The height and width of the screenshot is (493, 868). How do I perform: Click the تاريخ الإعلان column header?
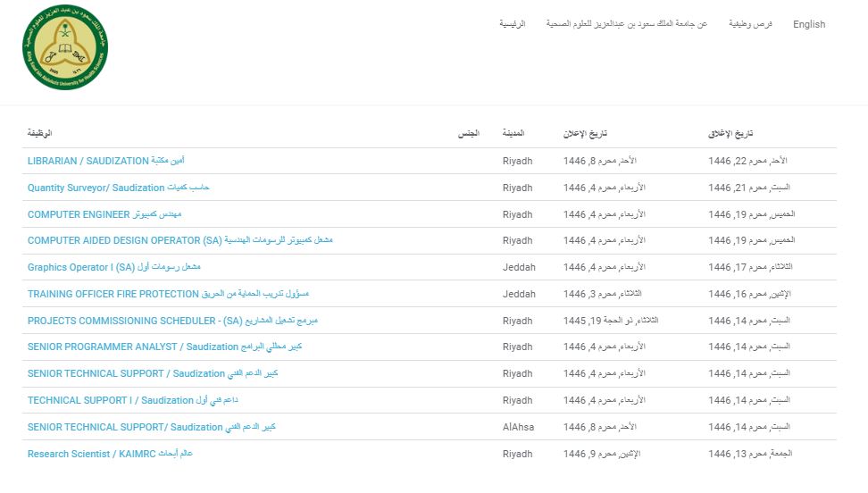pyautogui.click(x=585, y=133)
